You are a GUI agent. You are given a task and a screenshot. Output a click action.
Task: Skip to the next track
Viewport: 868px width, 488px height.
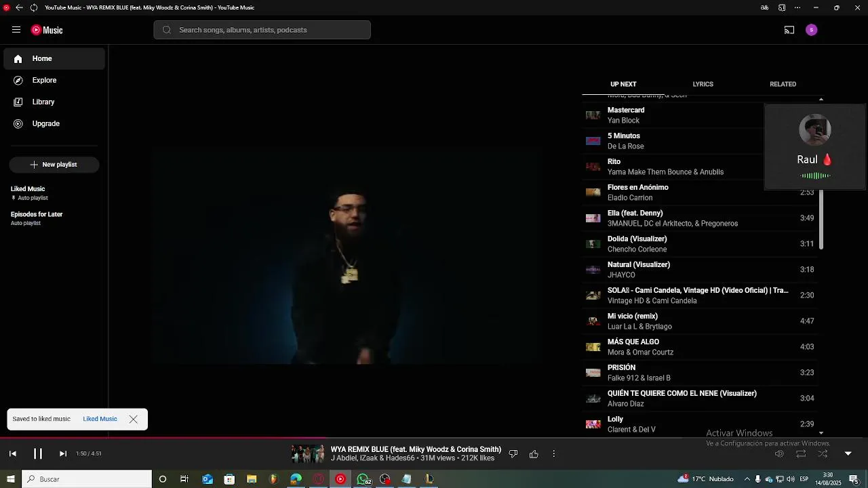(x=63, y=453)
